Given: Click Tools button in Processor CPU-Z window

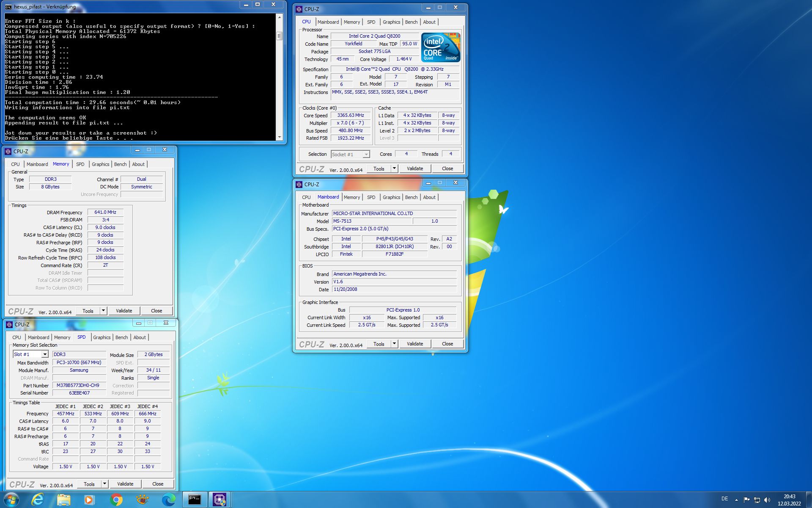Looking at the screenshot, I should coord(379,168).
